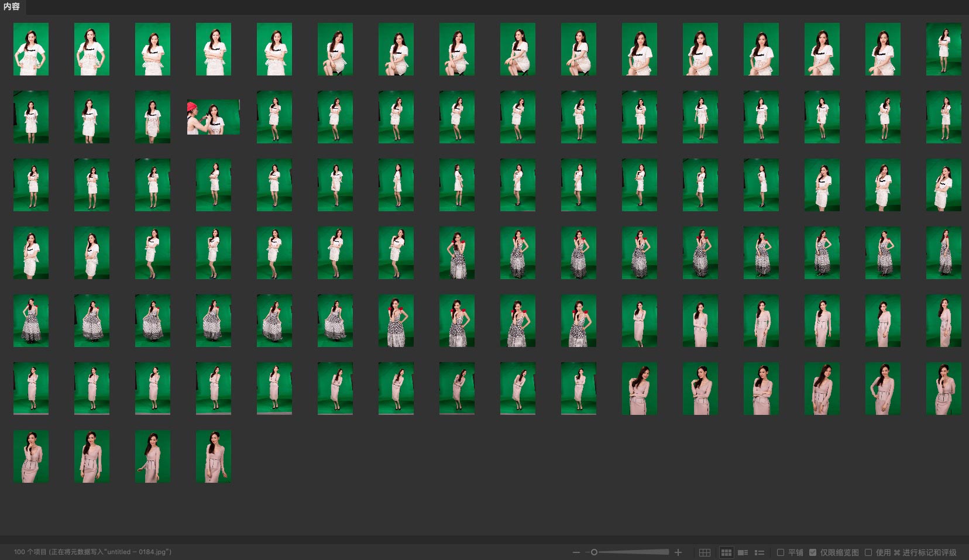This screenshot has width=969, height=560.
Task: Switch to the thumbnails view icon
Action: click(726, 552)
